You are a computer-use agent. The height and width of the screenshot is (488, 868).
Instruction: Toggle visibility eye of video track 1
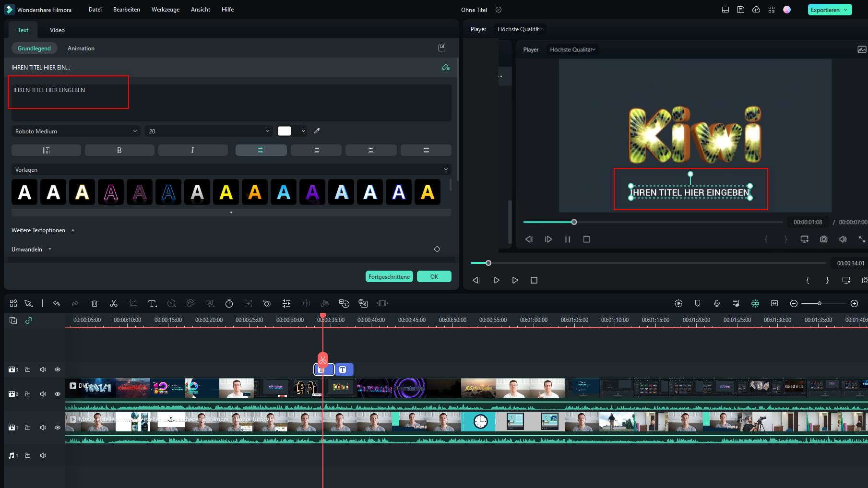(x=58, y=428)
